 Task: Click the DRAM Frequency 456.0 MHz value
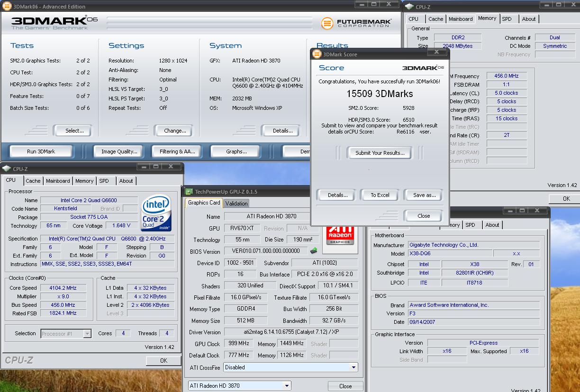tap(507, 76)
